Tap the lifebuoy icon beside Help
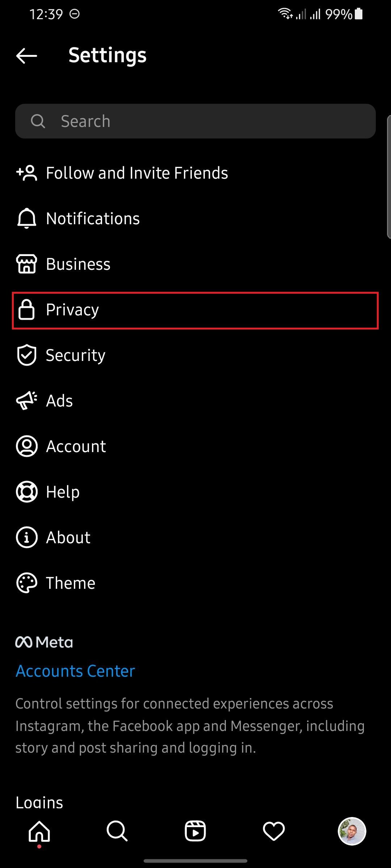391x868 pixels. 26,492
